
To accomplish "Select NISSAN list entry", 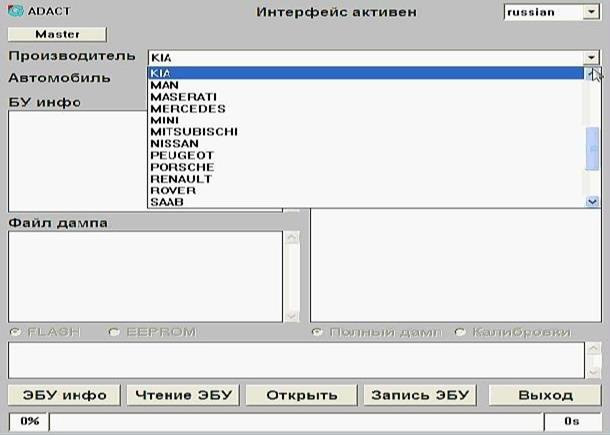I will click(366, 144).
